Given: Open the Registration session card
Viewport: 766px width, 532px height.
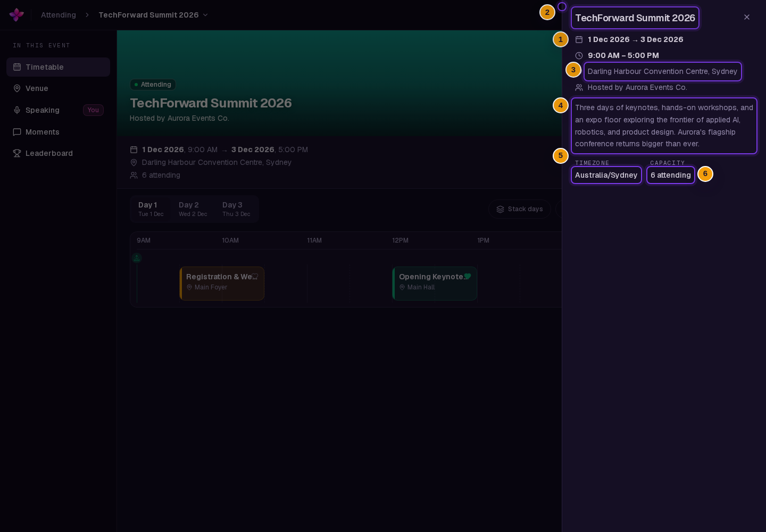Looking at the screenshot, I should click(x=222, y=284).
